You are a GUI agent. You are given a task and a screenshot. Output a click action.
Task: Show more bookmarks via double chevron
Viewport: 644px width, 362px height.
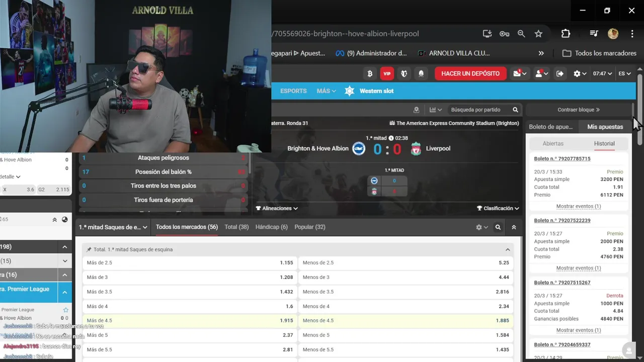pos(541,53)
